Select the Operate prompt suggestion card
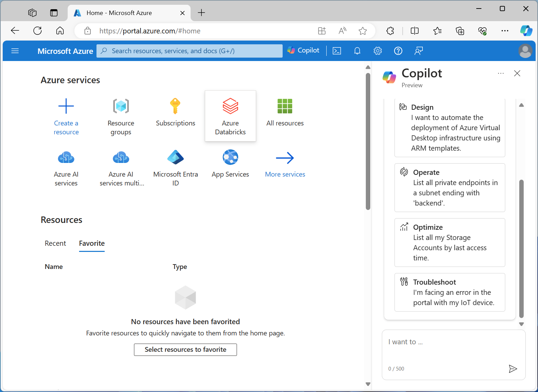Screen dimensions: 538x392 point(450,187)
